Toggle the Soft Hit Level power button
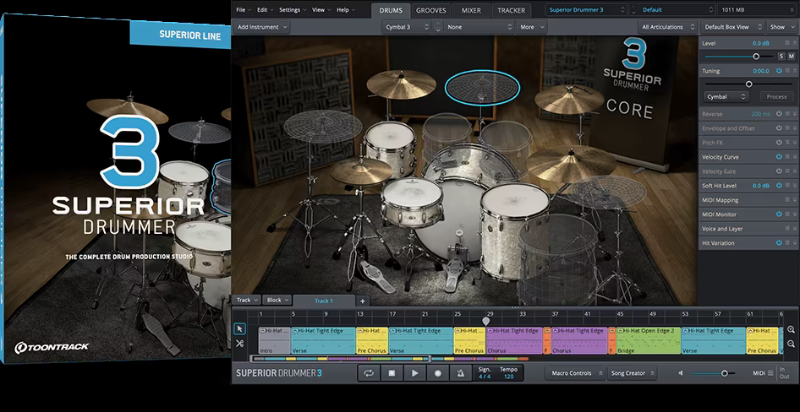Image resolution: width=800 pixels, height=412 pixels. point(779,186)
